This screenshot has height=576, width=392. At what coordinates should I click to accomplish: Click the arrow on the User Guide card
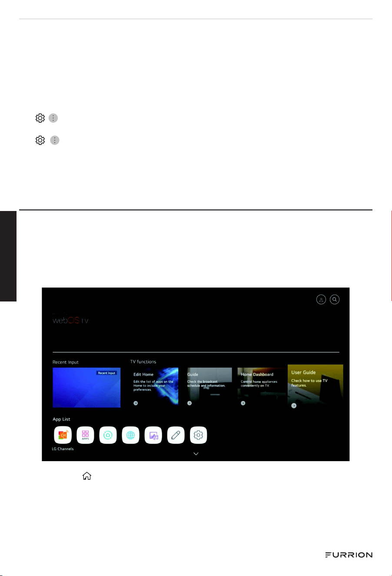(294, 406)
